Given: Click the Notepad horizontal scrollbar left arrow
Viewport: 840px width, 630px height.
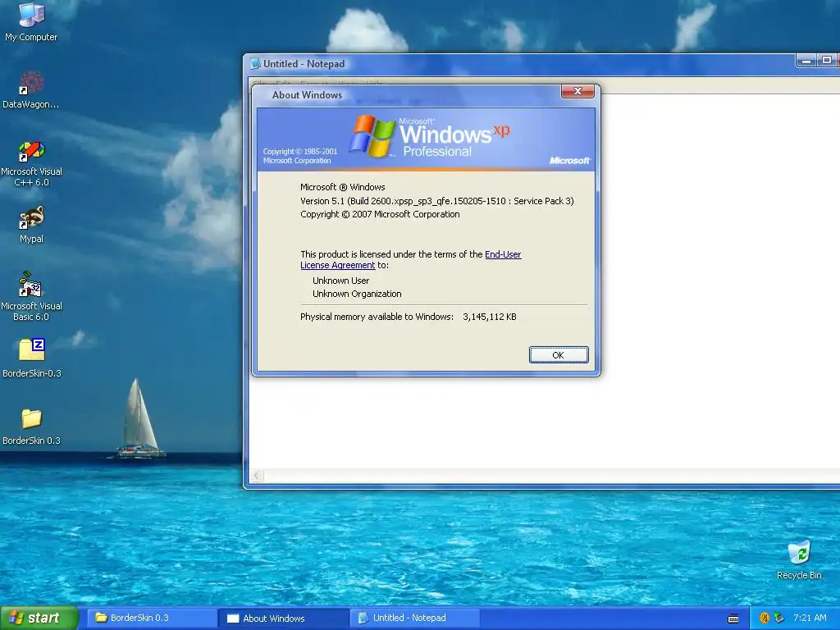Looking at the screenshot, I should pos(257,475).
